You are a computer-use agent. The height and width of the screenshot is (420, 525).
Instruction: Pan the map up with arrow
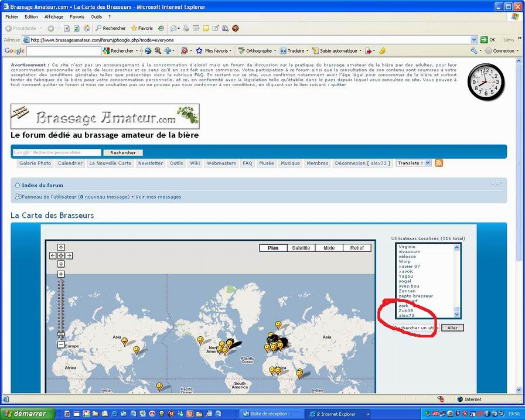coord(61,248)
